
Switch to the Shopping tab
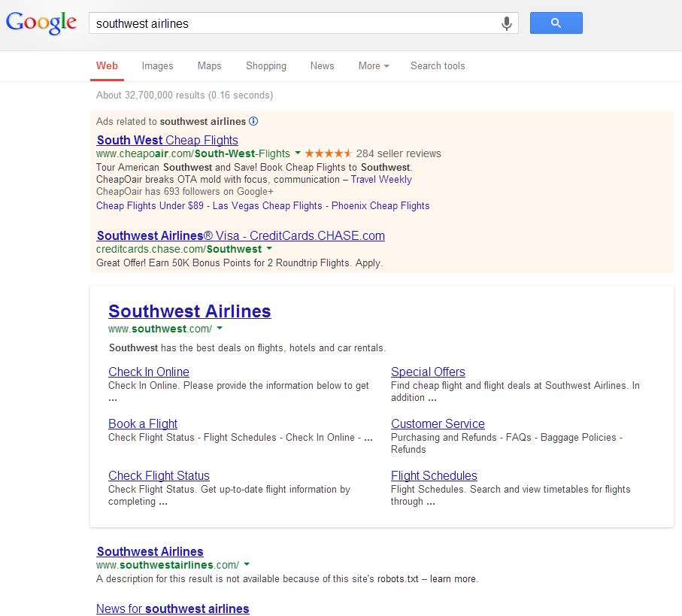266,65
